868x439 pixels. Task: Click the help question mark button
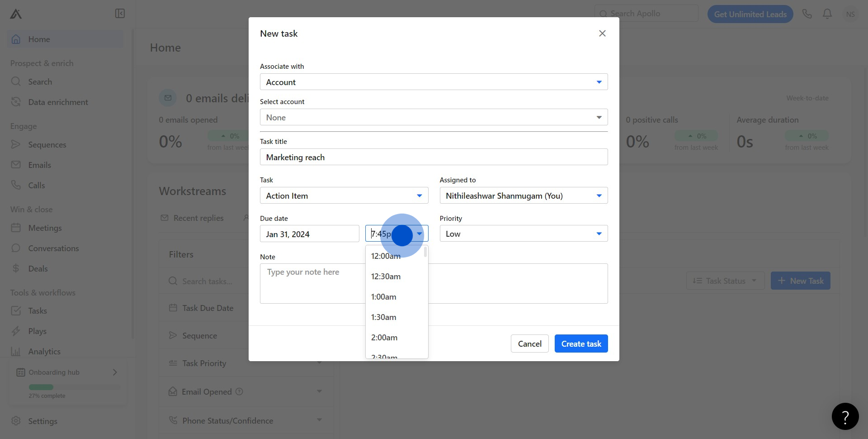click(845, 416)
